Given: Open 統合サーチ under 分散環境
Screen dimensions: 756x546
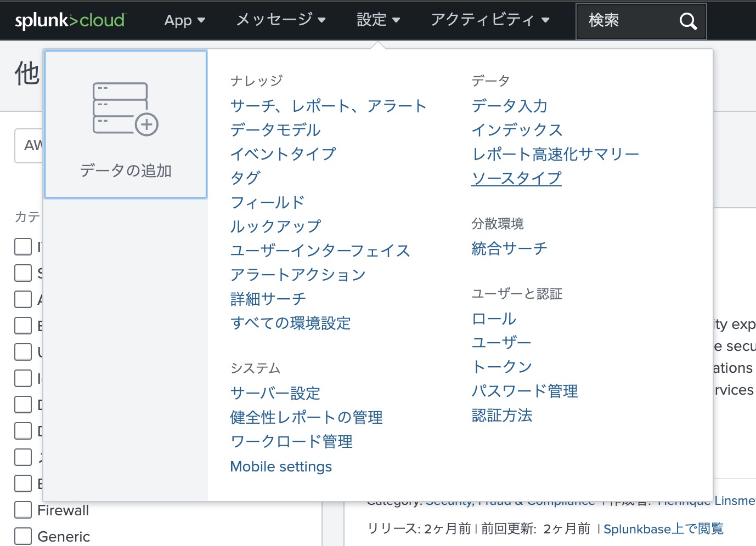Looking at the screenshot, I should tap(509, 248).
